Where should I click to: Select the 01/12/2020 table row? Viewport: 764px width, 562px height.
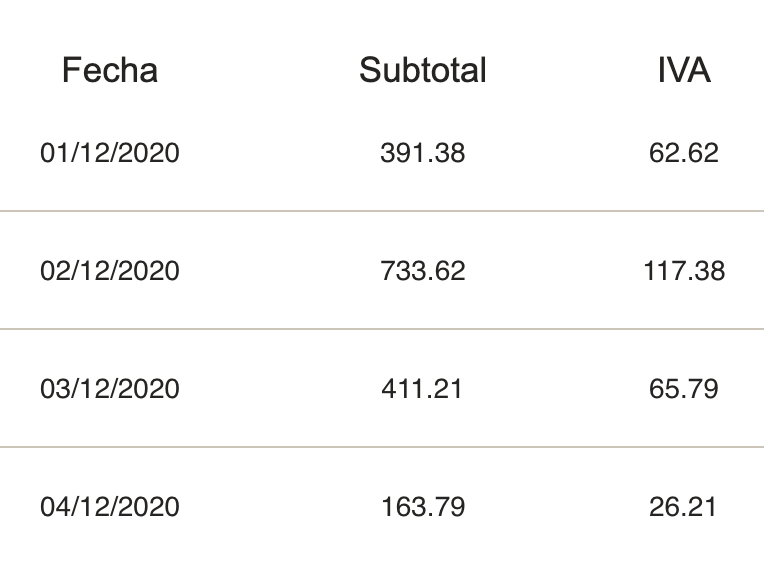pyautogui.click(x=382, y=153)
